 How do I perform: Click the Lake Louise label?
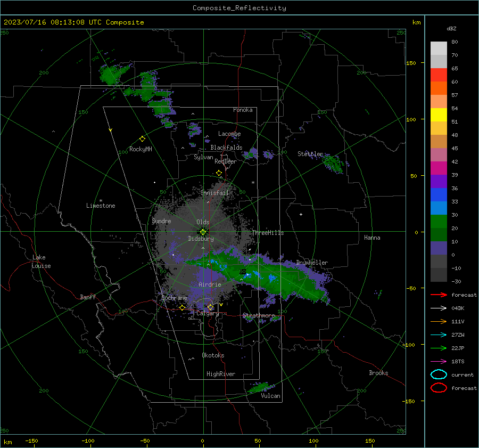(41, 262)
